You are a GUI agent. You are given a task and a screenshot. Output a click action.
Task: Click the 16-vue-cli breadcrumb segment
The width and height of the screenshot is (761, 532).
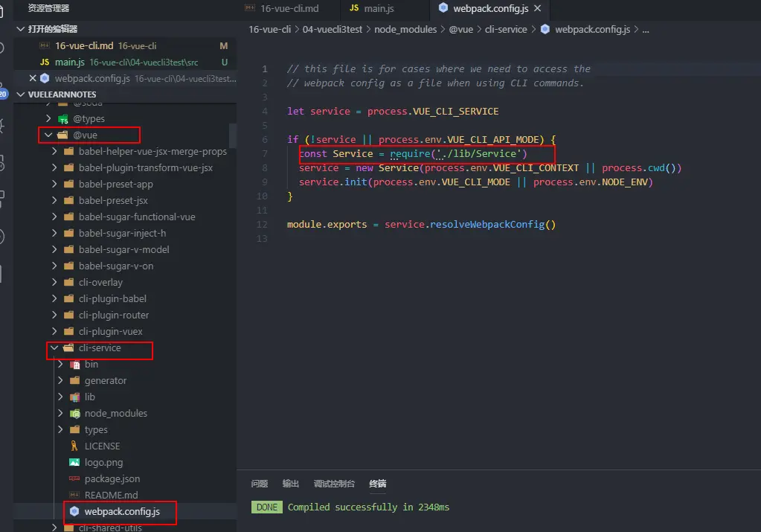click(269, 29)
